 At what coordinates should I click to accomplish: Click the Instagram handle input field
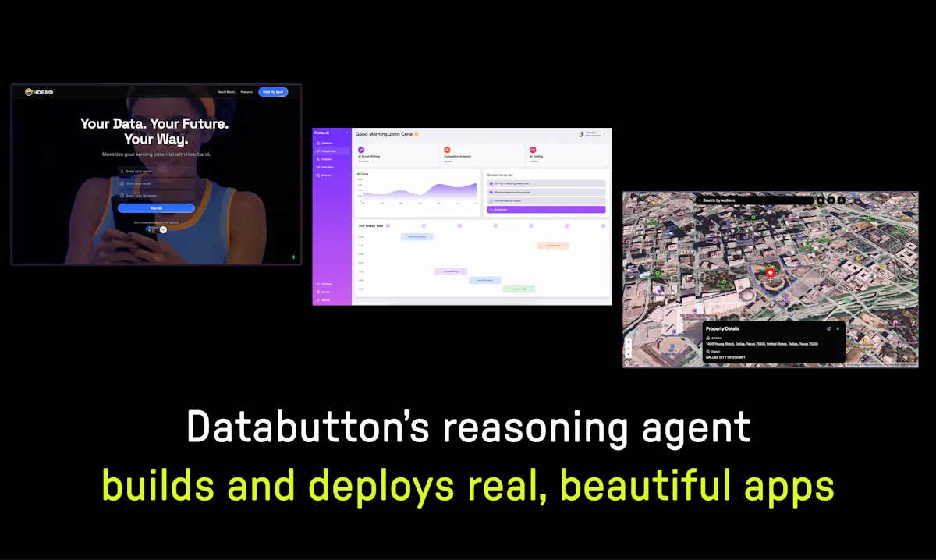[156, 196]
